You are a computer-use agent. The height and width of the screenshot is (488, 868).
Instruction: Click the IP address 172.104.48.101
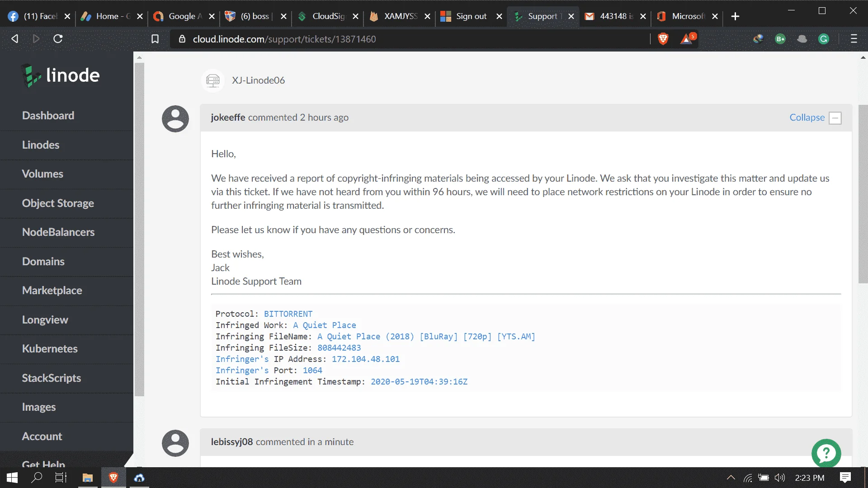click(366, 359)
